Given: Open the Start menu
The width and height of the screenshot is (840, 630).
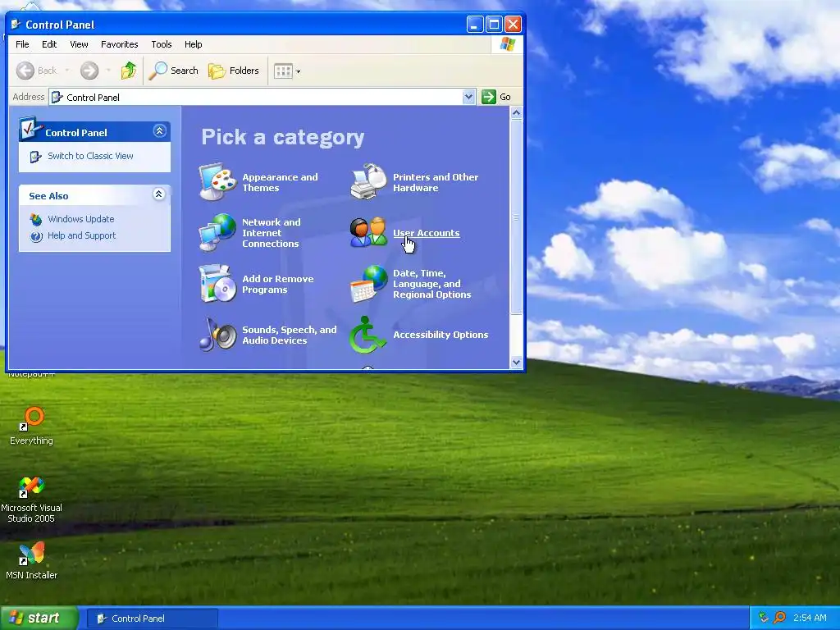Looking at the screenshot, I should coord(39,619).
